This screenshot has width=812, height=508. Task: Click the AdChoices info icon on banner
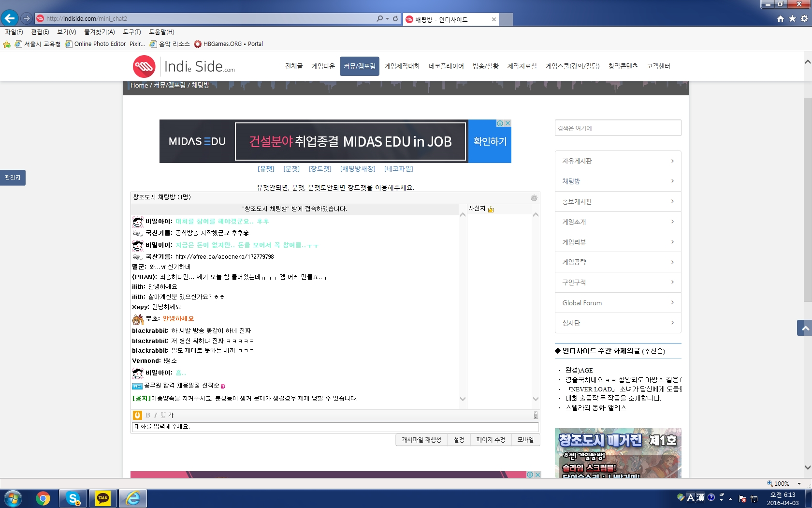500,123
